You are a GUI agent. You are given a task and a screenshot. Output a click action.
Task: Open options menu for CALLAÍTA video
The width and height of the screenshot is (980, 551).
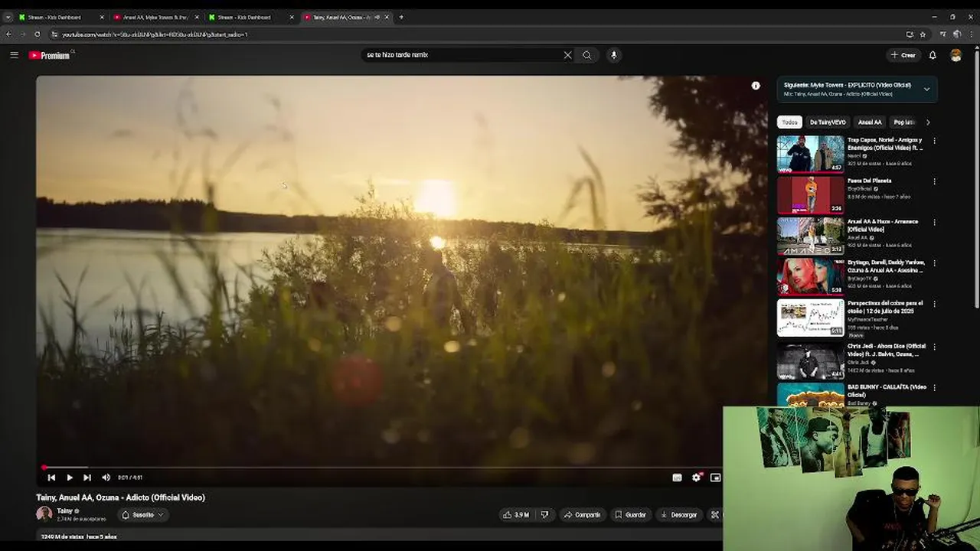934,388
